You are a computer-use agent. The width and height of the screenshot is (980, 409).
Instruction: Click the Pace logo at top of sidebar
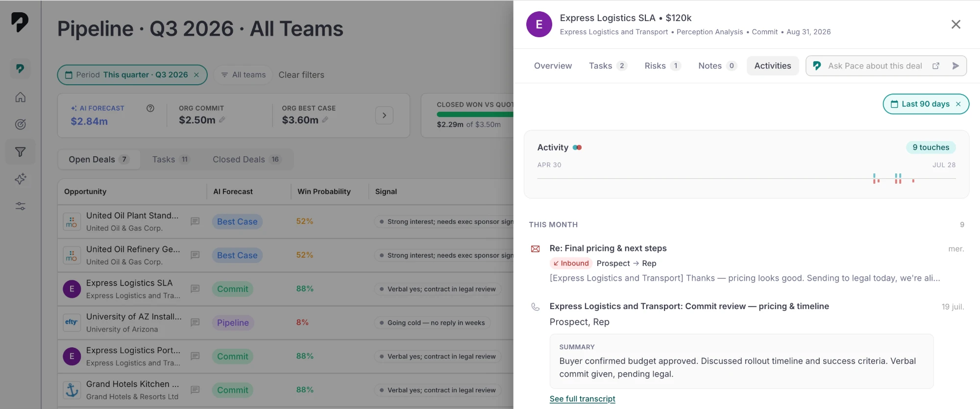20,22
